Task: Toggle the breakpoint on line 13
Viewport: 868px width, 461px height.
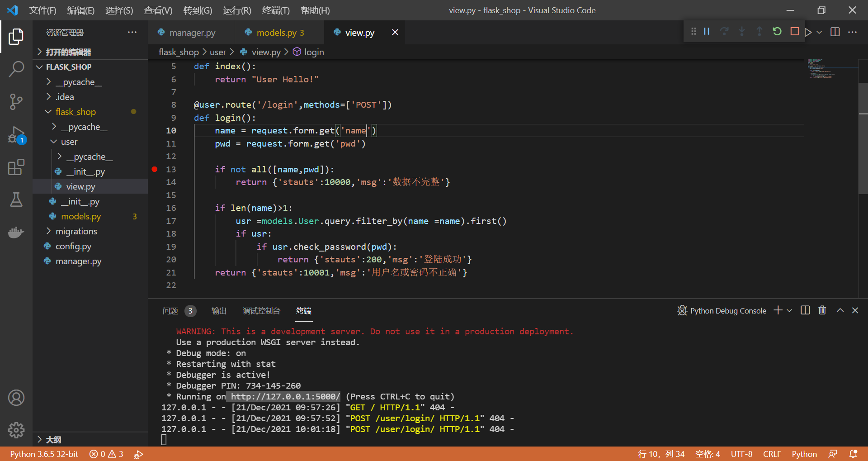Action: pyautogui.click(x=155, y=169)
